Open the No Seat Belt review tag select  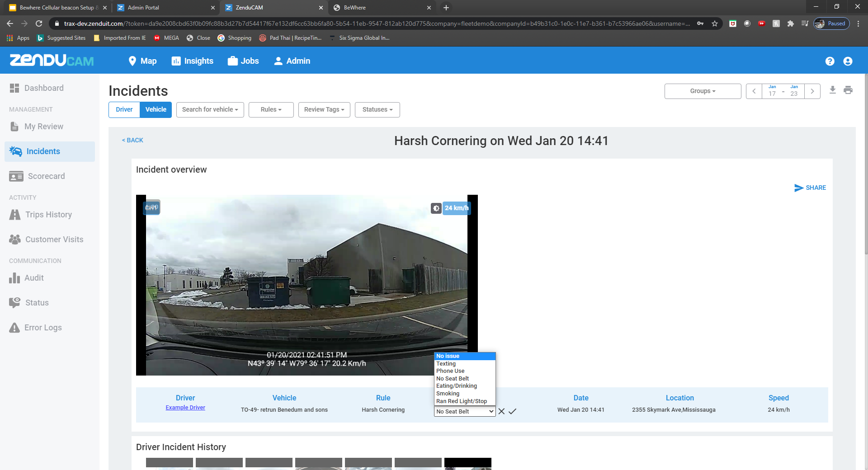point(465,411)
